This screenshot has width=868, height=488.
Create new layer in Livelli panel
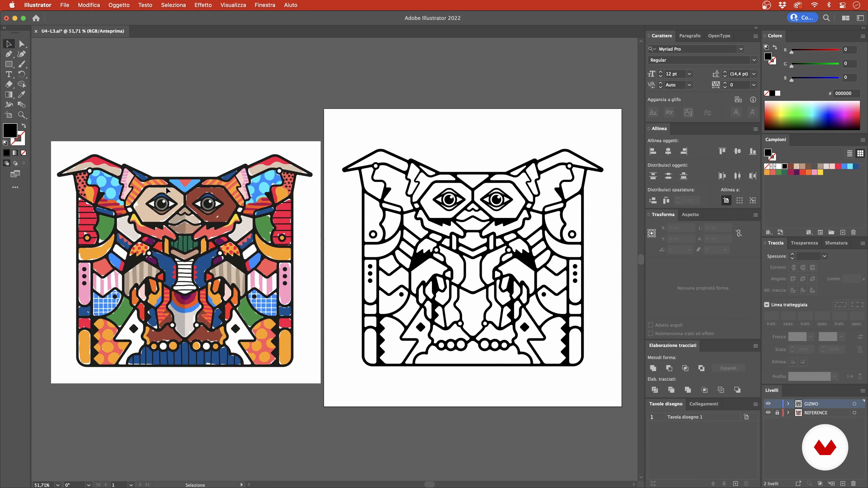(x=842, y=484)
